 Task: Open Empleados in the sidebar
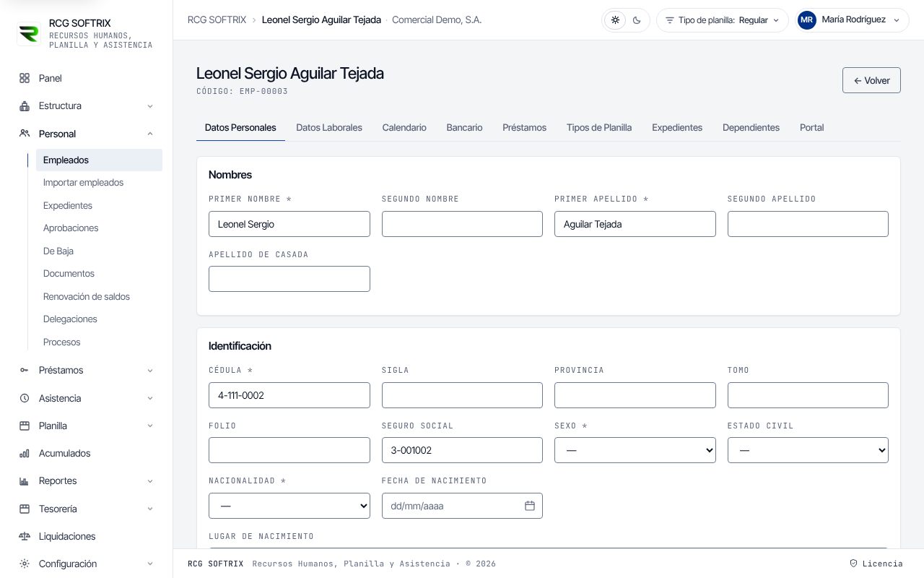99,160
